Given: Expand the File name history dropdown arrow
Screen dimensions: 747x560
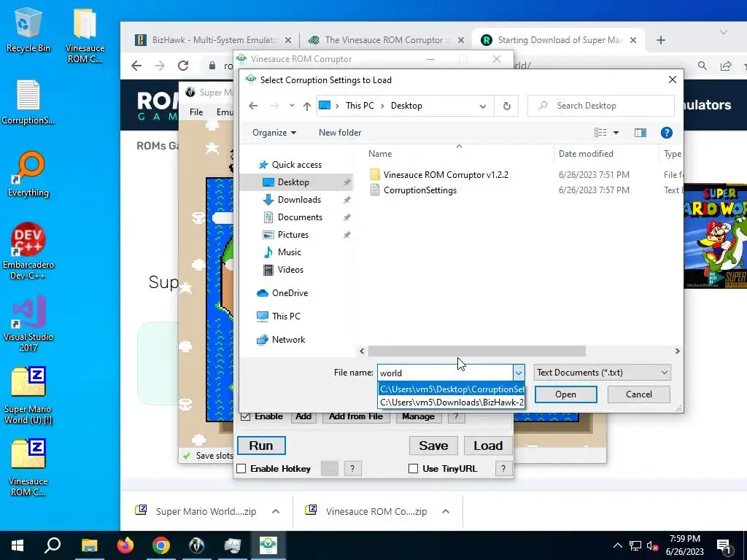Looking at the screenshot, I should tap(519, 373).
